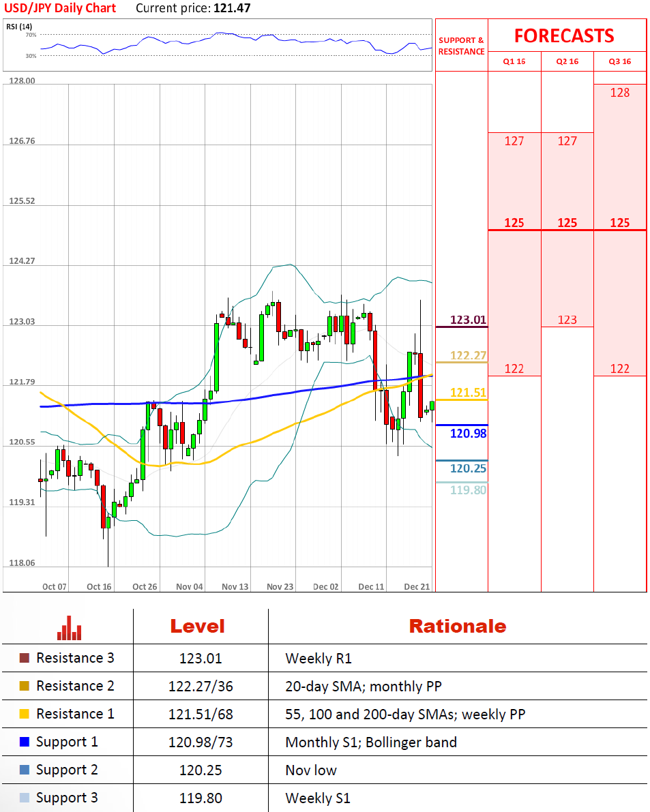Screen dimensions: 650x812
Task: Click the 128.00 price axis label
Action: click(23, 80)
